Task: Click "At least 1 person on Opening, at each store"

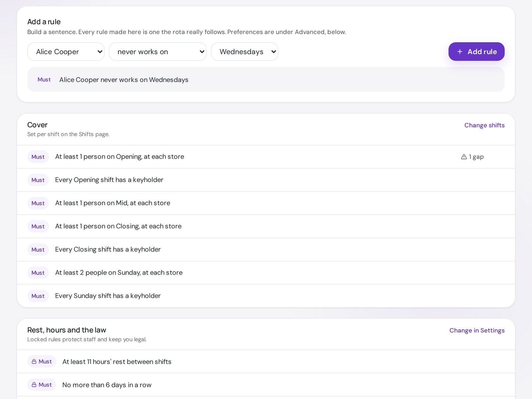Action: [x=120, y=157]
